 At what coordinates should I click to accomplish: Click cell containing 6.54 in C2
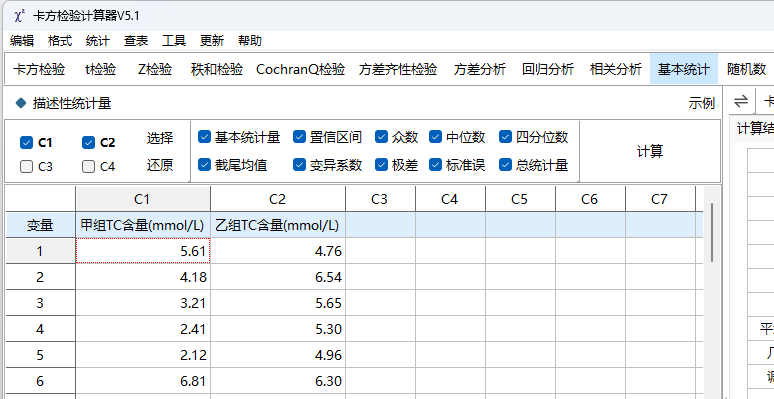click(278, 277)
